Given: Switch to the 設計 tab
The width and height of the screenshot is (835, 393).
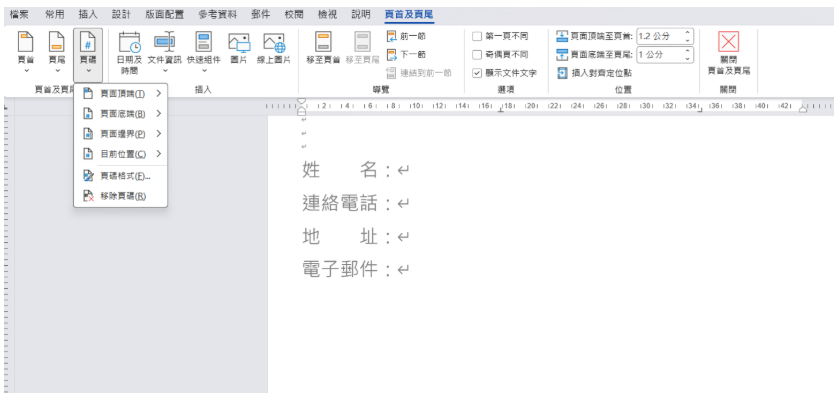Looking at the screenshot, I should tap(121, 15).
